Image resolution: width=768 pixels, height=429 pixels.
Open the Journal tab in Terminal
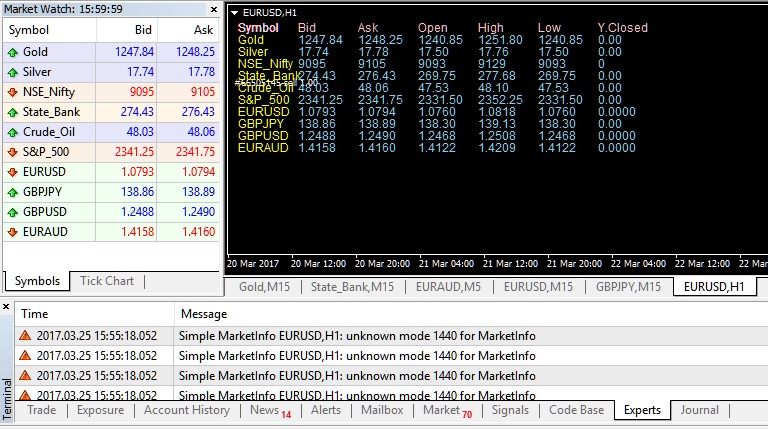pos(699,410)
